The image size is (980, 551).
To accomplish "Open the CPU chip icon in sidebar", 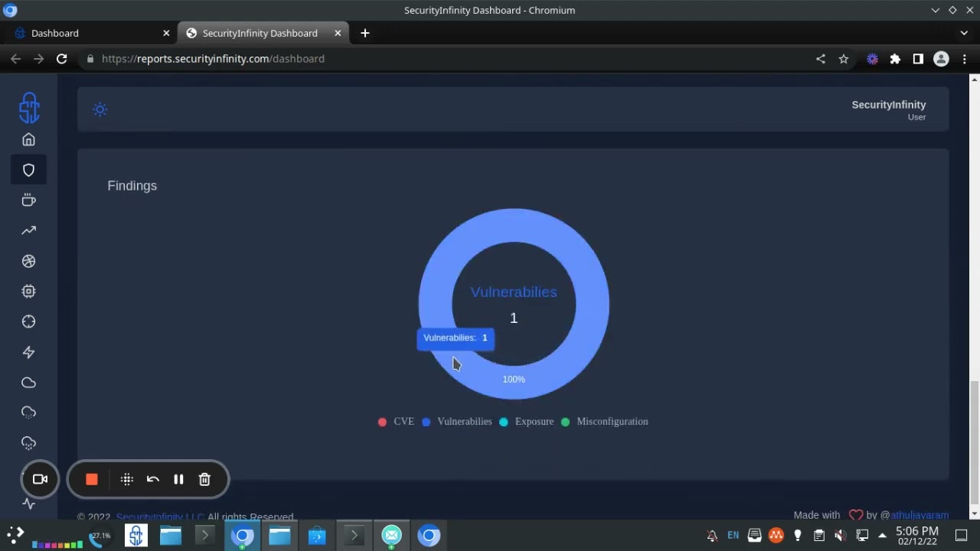I will (28, 292).
